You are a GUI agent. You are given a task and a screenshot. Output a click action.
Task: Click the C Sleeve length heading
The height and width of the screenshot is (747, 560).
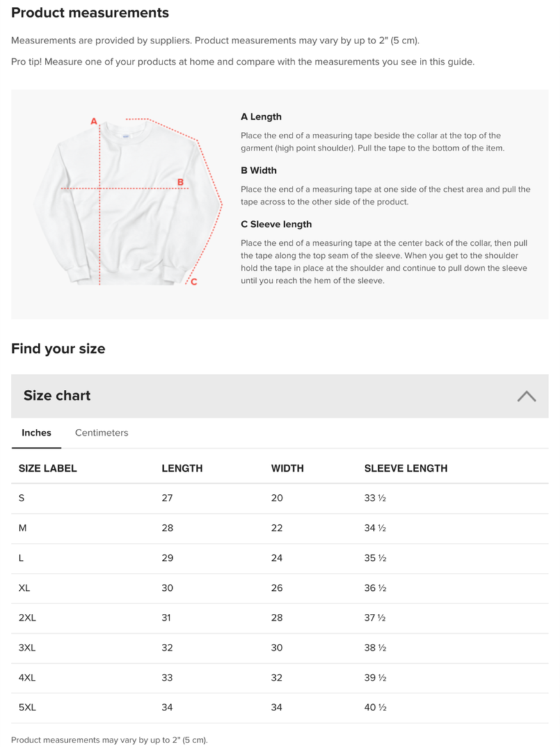pos(276,225)
